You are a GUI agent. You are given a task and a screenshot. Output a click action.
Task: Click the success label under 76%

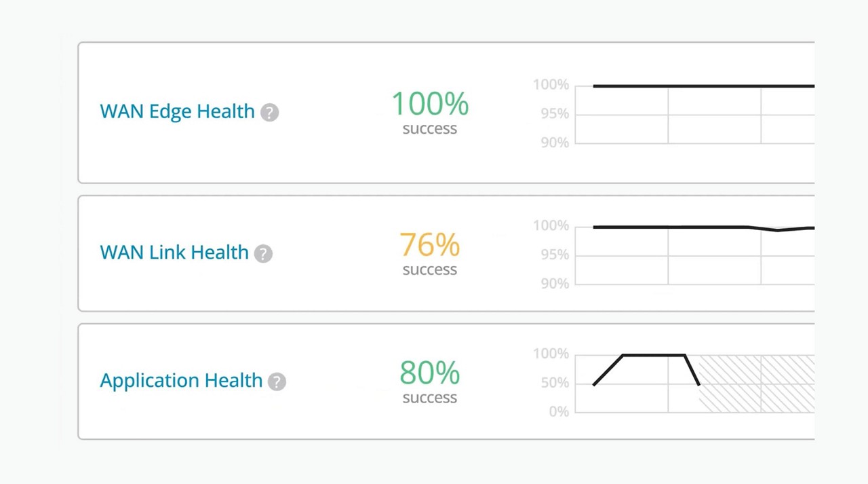[x=430, y=269]
